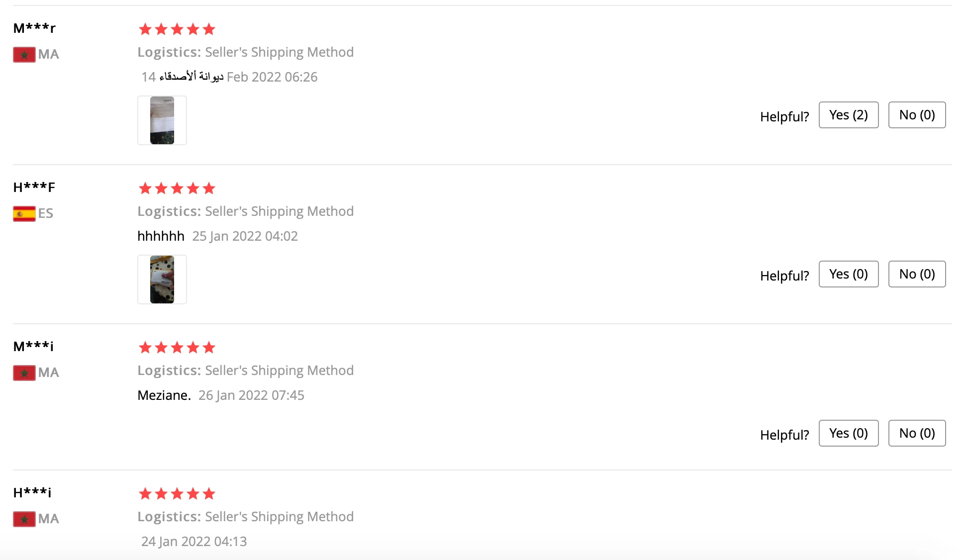This screenshot has height=560, width=967.
Task: Vote Yes (0) on the hhhhhh review
Action: coord(848,274)
